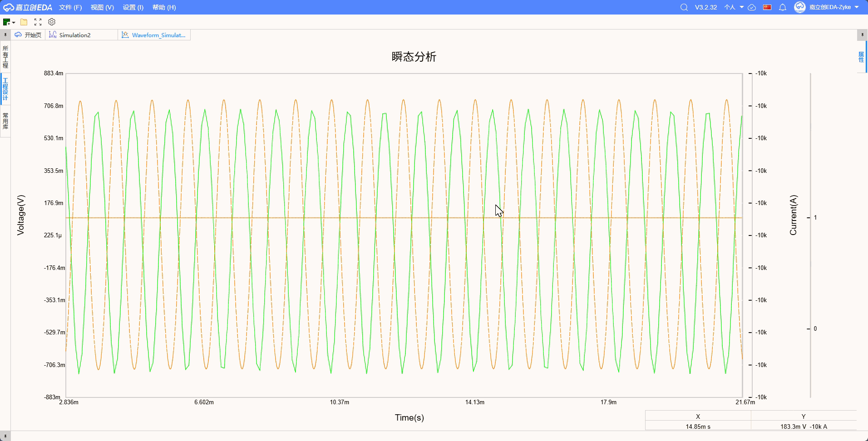This screenshot has width=868, height=441.
Task: Toggle the bottom panel pin
Action: coord(5,436)
